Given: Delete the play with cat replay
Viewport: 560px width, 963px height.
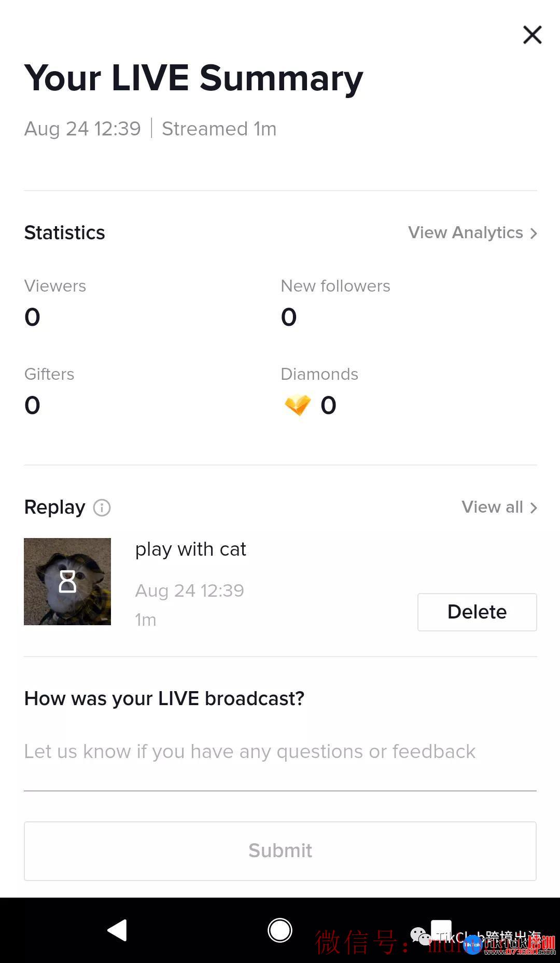Looking at the screenshot, I should point(477,612).
